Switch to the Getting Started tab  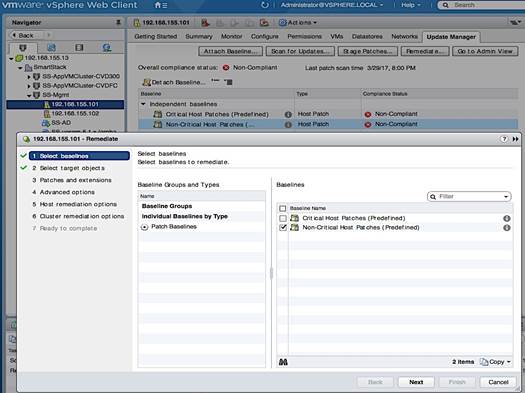(x=156, y=36)
